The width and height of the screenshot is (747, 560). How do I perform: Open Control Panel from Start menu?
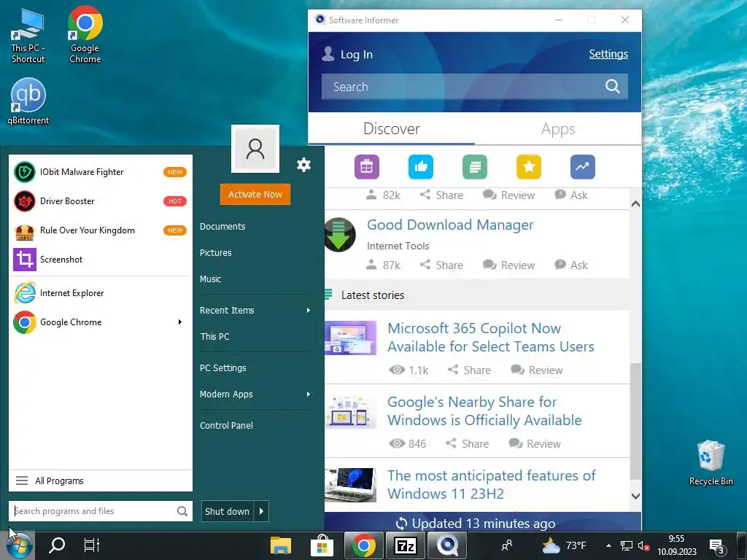(x=226, y=426)
